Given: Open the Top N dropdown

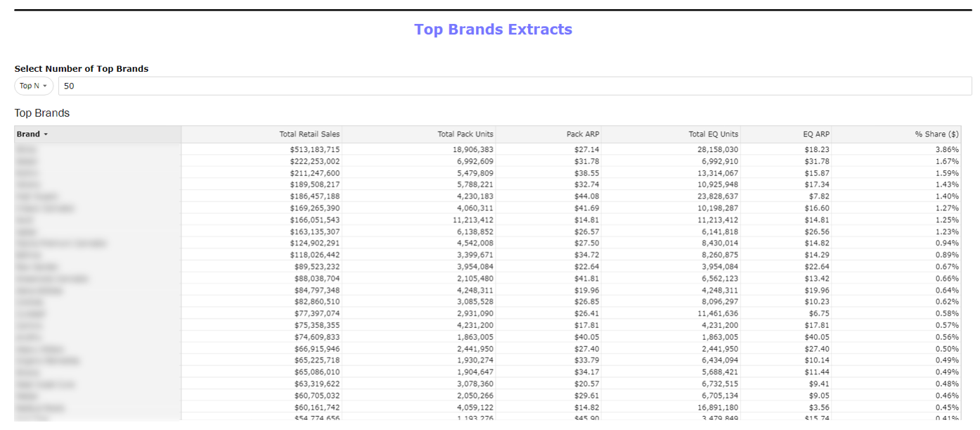Looking at the screenshot, I should coord(34,86).
